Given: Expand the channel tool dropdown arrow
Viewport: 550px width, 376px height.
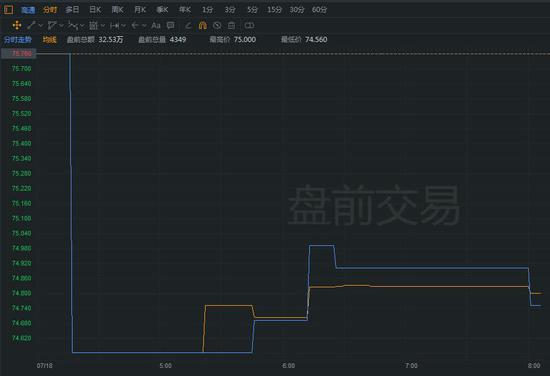Looking at the screenshot, I should click(61, 26).
